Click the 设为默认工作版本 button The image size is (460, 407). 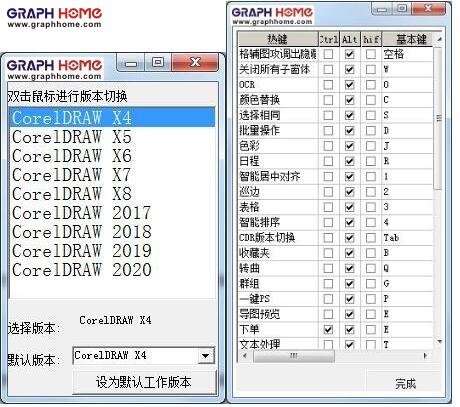point(144,382)
